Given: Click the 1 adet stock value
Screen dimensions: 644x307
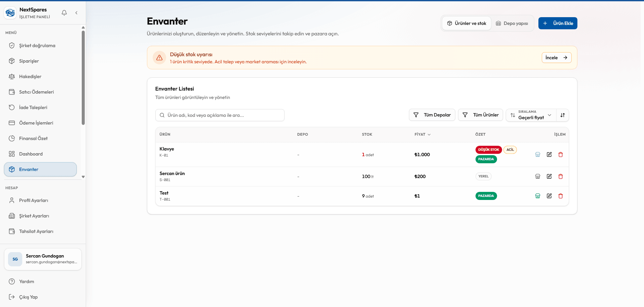Looking at the screenshot, I should coord(368,155).
